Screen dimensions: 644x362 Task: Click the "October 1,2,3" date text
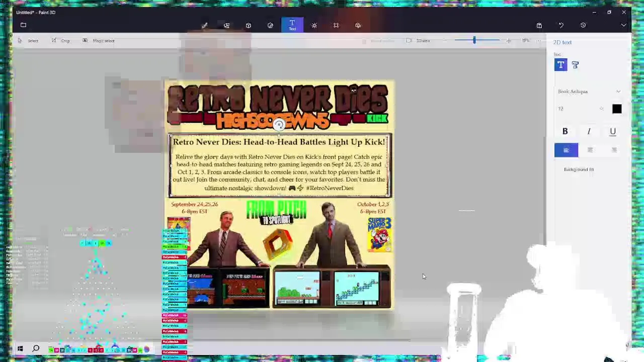point(373,204)
